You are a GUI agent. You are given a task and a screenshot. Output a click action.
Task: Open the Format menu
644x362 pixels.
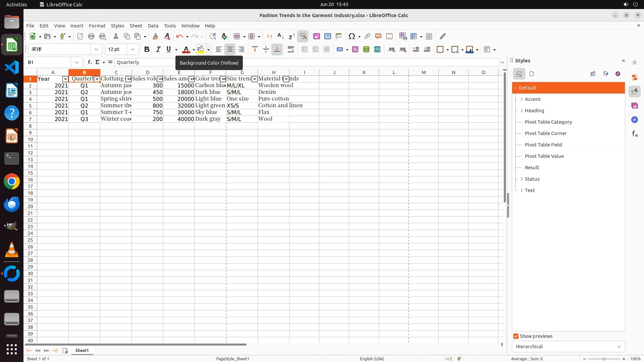(97, 26)
